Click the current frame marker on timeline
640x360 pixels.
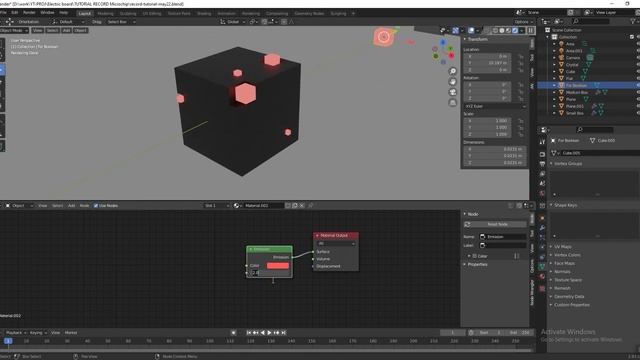8,341
